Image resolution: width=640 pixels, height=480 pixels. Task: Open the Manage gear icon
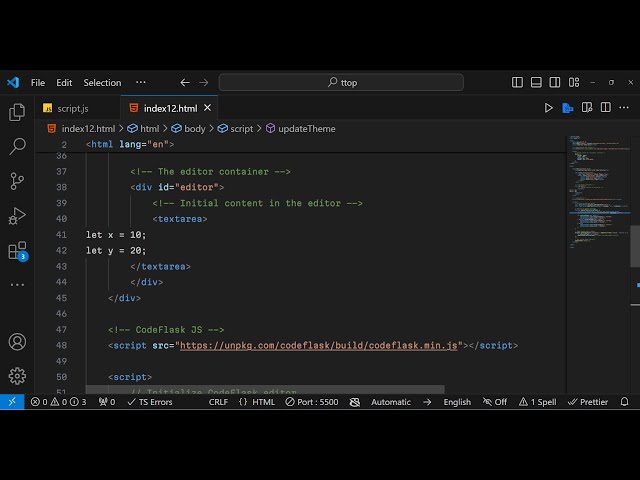17,376
